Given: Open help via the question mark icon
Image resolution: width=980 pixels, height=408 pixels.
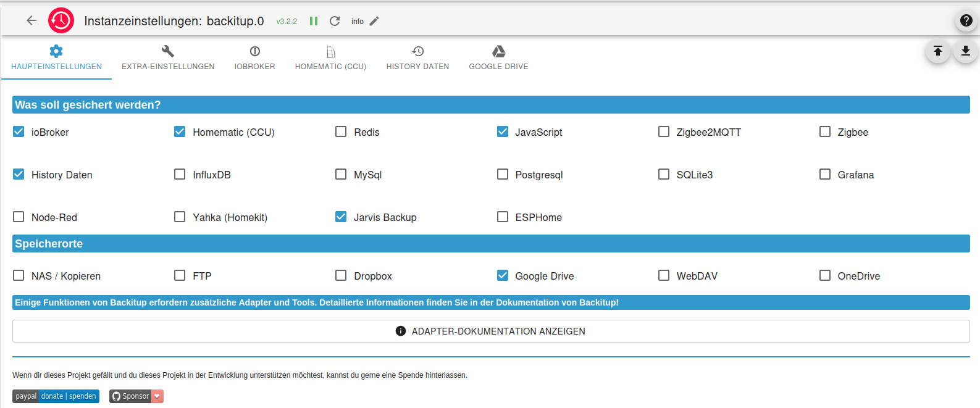Looking at the screenshot, I should (966, 20).
